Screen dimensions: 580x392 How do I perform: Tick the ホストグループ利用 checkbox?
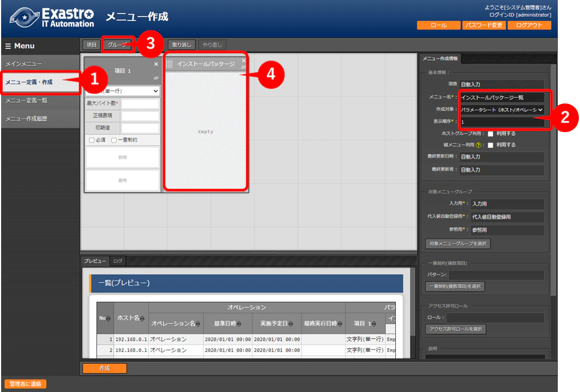(491, 134)
